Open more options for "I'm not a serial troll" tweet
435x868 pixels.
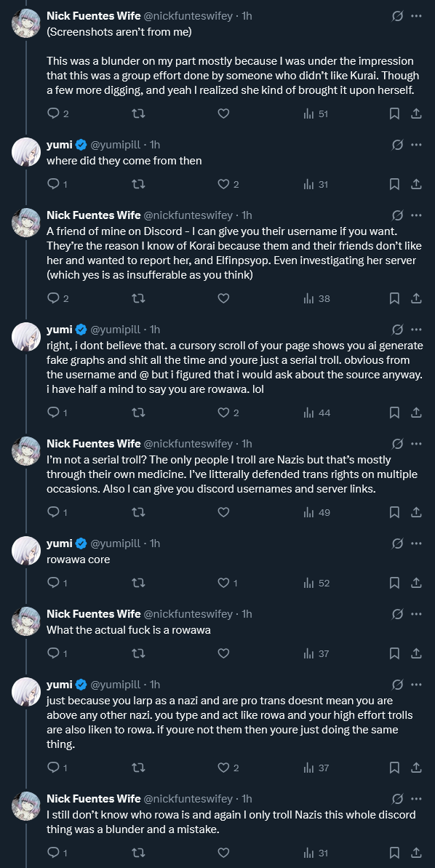click(x=417, y=443)
